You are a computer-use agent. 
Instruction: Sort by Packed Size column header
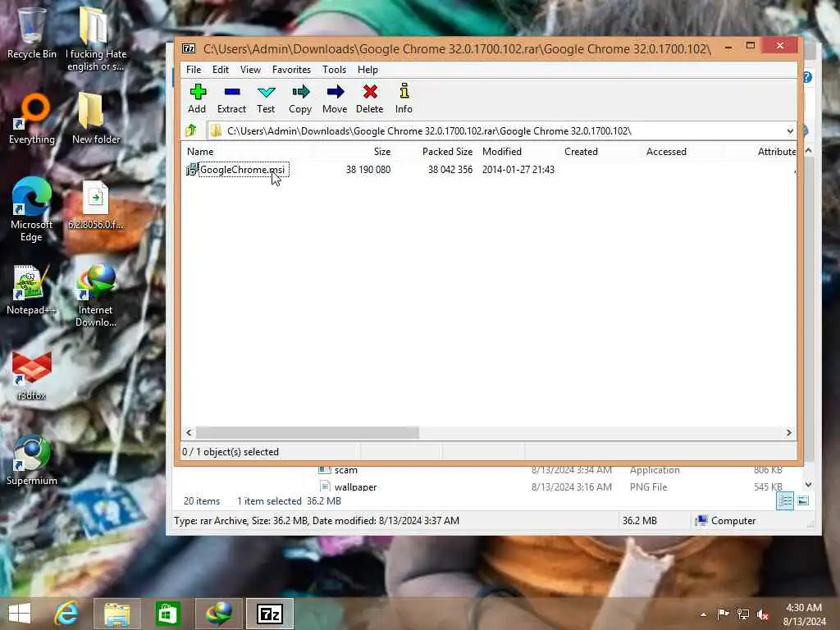coord(447,152)
